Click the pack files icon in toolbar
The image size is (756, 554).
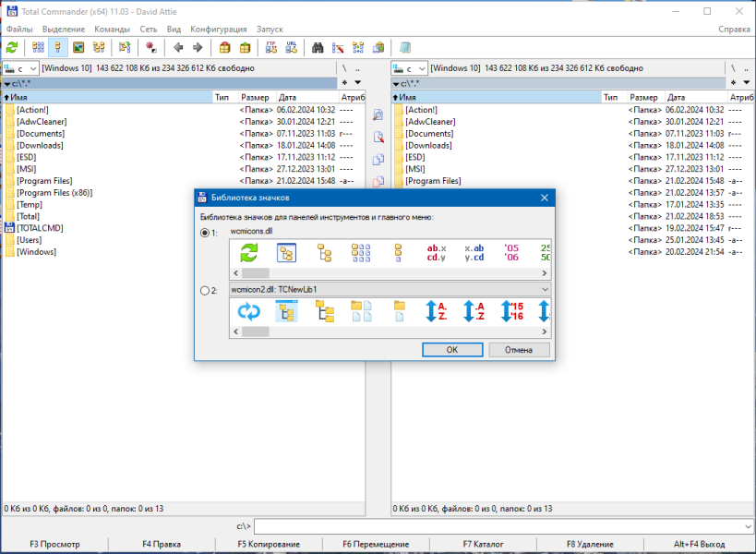(224, 47)
